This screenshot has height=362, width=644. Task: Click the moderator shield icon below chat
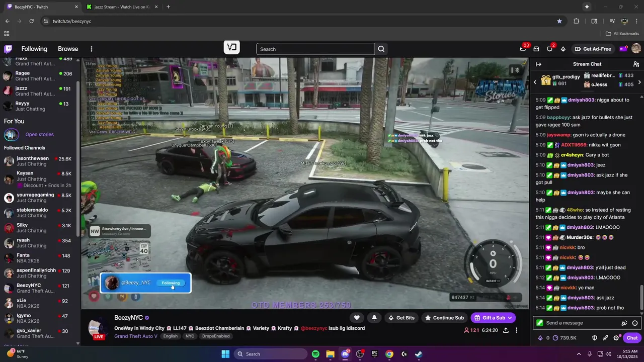pos(594,338)
